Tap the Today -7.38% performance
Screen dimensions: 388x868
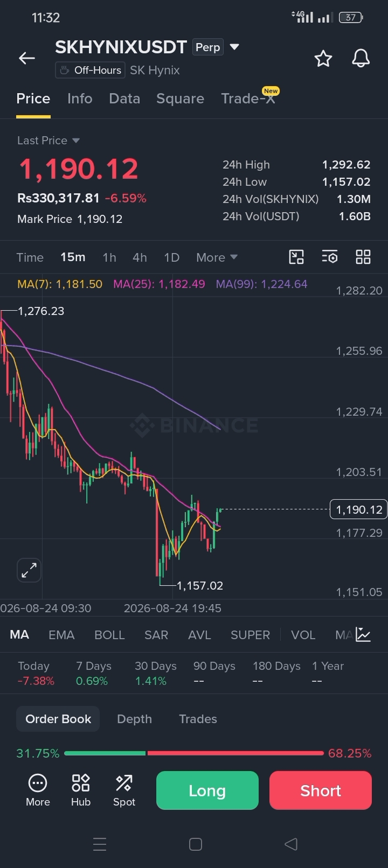tap(36, 673)
